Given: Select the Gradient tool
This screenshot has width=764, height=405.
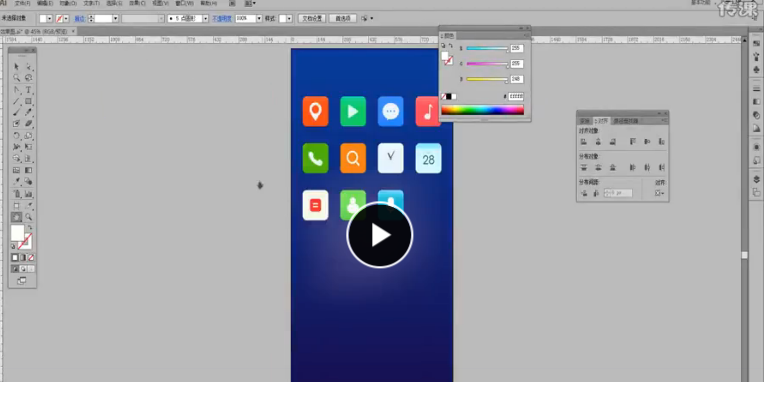Looking at the screenshot, I should click(29, 170).
